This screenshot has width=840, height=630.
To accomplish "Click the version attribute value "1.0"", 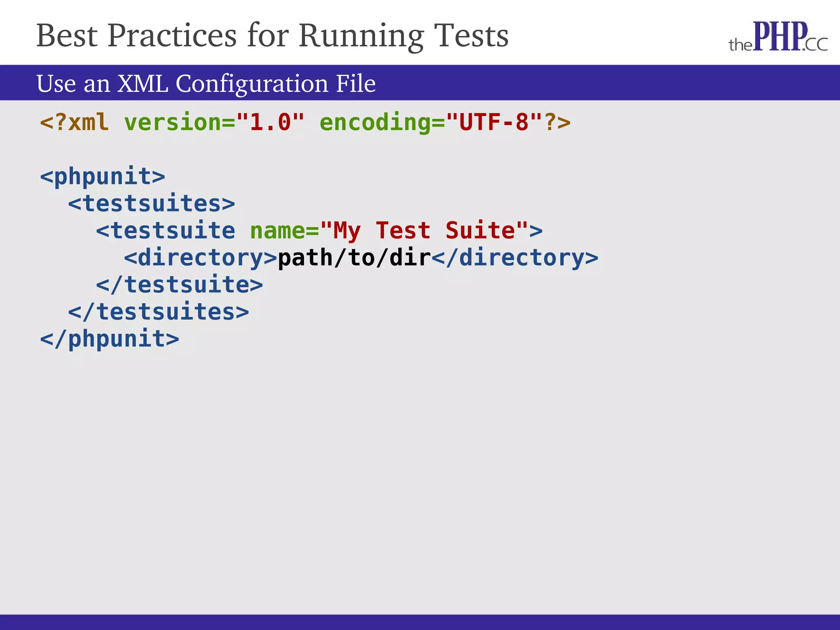I will coord(271,122).
